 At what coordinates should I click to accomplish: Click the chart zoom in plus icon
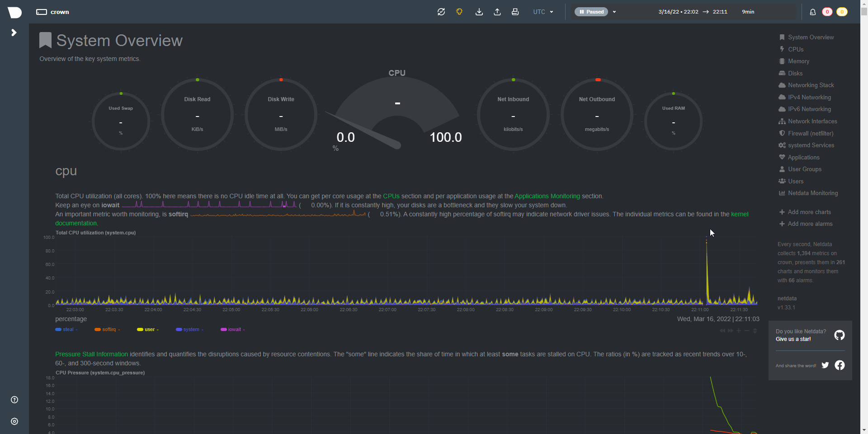pos(739,331)
